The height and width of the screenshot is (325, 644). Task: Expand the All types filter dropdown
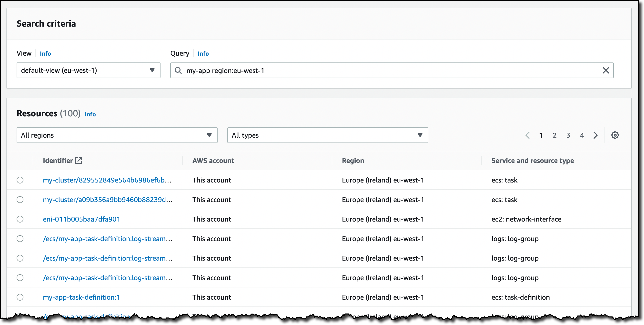coord(328,135)
